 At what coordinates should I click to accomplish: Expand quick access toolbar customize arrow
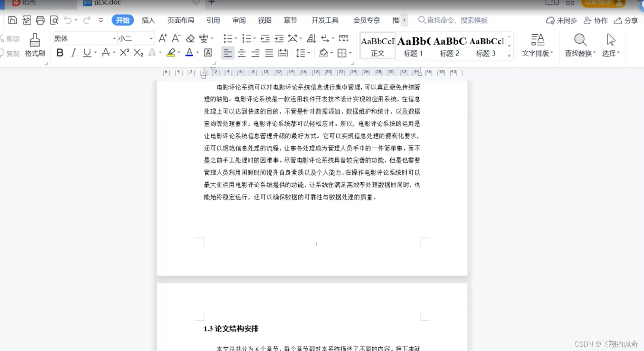pyautogui.click(x=101, y=20)
